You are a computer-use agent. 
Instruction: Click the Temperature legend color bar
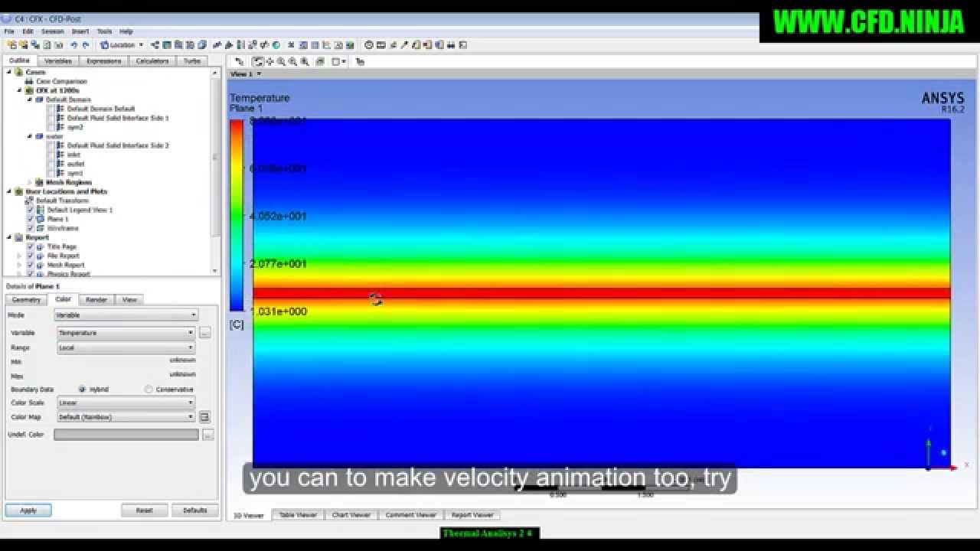237,216
